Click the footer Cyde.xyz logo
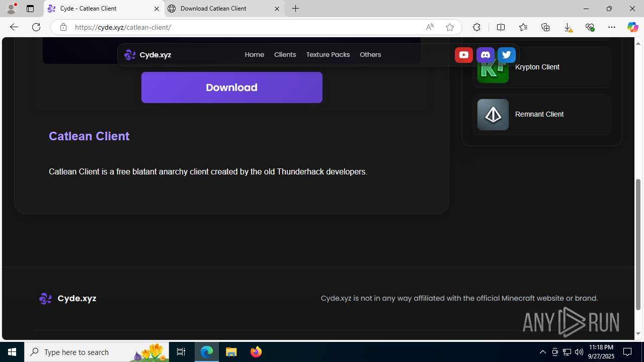Screen dimensions: 644x362 tap(67, 299)
